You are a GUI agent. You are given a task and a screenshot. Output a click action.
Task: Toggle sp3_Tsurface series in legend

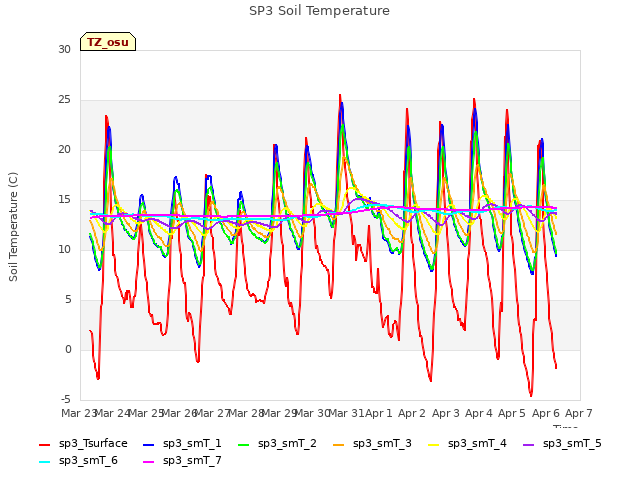tap(83, 444)
